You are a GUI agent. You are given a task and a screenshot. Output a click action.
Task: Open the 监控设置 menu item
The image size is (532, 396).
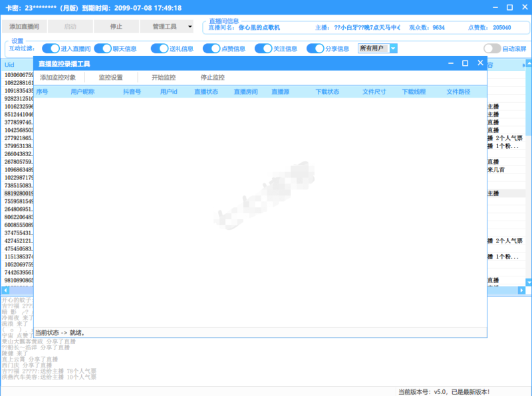click(110, 78)
